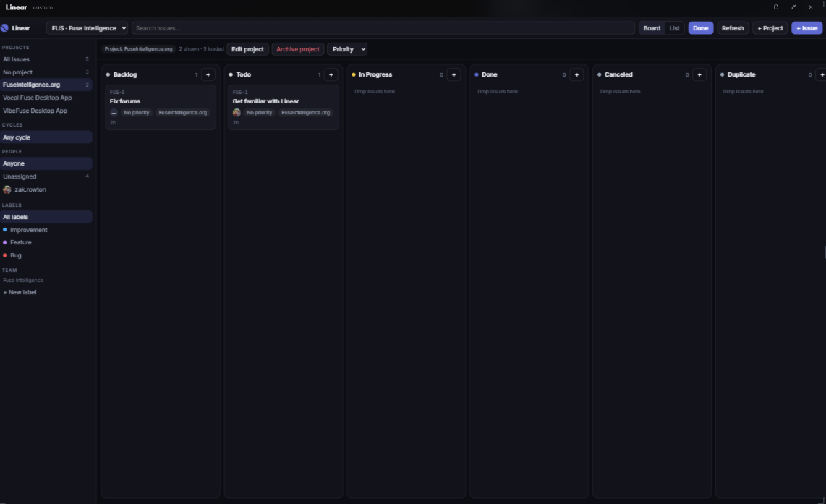Add an issue to the Backlog column
Viewport: 826px width, 504px height.
point(208,74)
